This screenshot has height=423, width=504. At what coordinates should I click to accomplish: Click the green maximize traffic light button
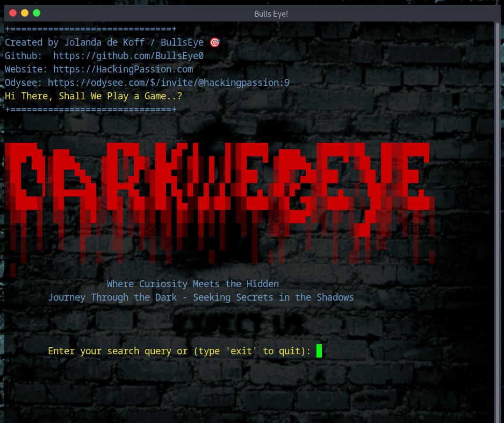pos(36,12)
